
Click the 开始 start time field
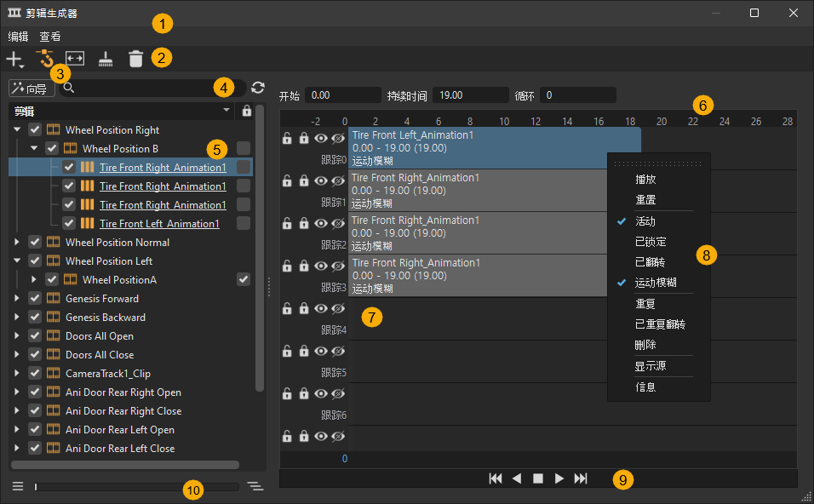tap(342, 95)
